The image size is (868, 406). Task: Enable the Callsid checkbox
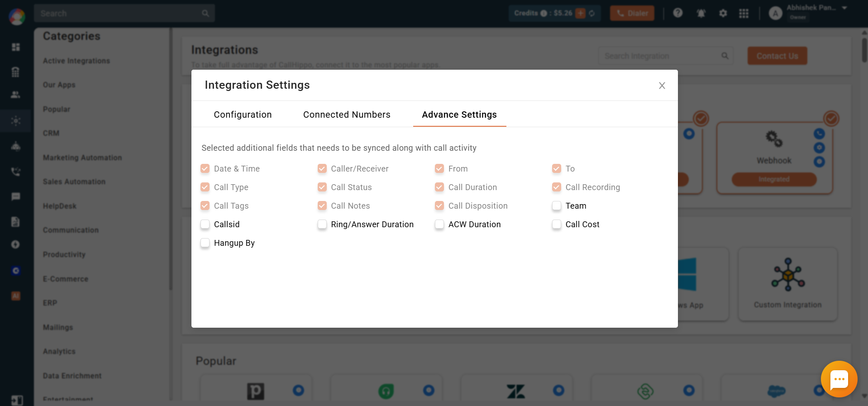point(205,224)
